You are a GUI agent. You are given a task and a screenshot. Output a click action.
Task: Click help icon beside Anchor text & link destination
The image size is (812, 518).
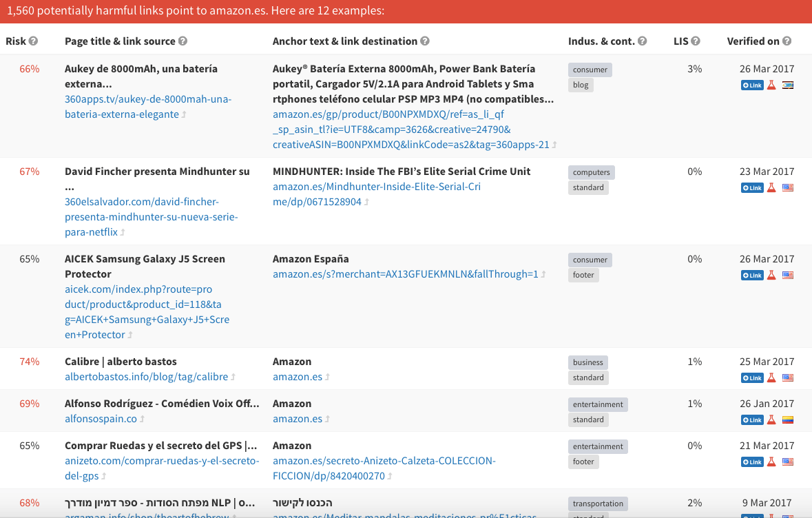[425, 41]
